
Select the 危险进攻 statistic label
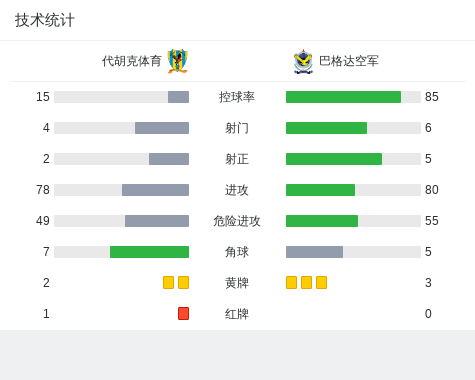(x=237, y=221)
